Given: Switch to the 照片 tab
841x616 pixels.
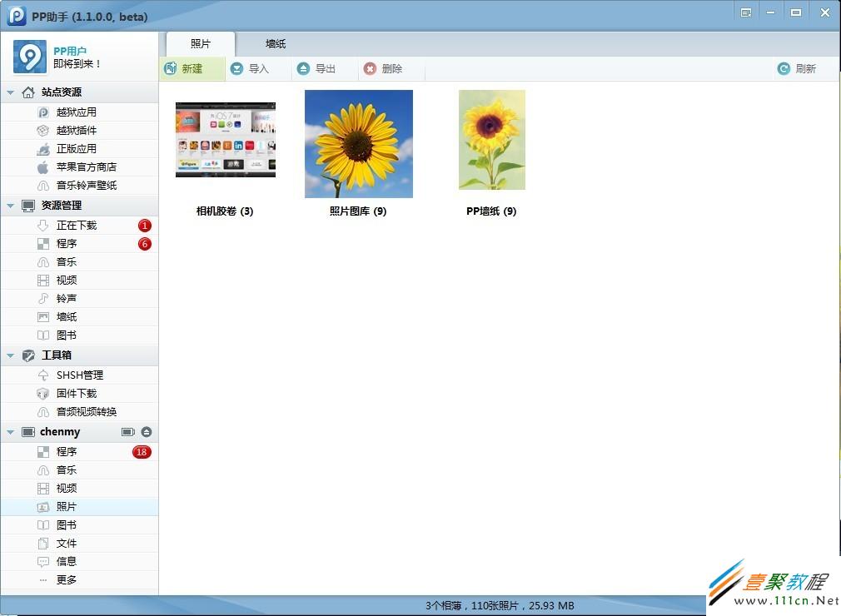Looking at the screenshot, I should (201, 44).
